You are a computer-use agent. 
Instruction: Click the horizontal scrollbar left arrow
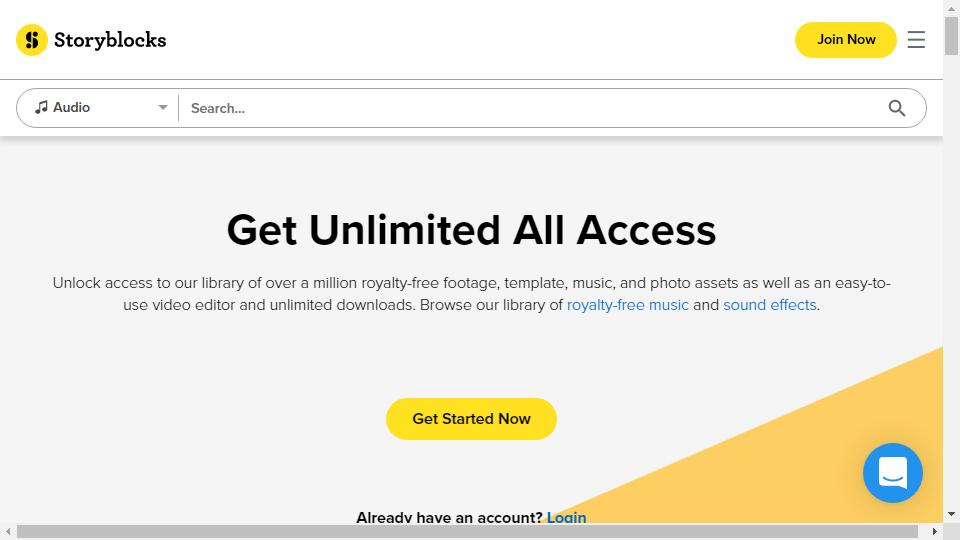[8, 531]
